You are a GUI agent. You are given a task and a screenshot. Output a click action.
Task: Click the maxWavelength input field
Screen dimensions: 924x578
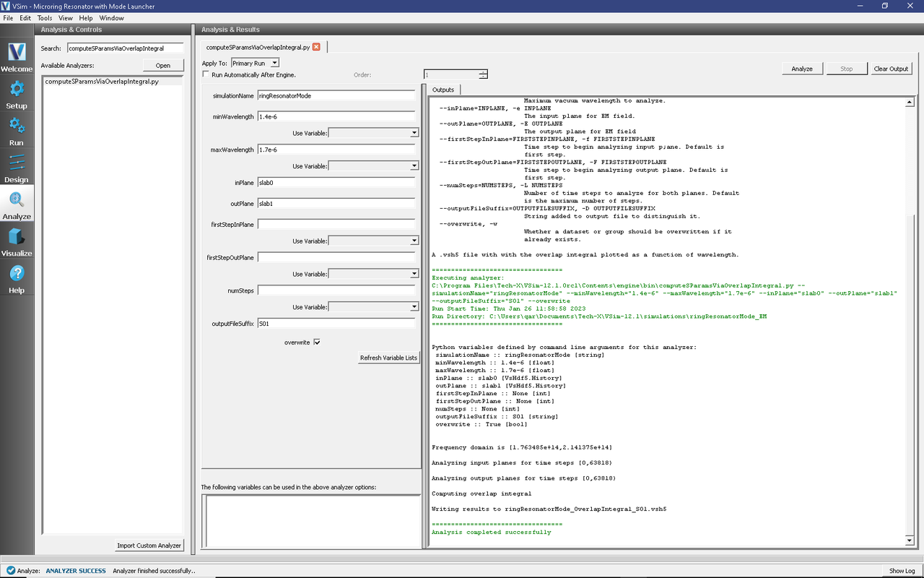point(336,150)
